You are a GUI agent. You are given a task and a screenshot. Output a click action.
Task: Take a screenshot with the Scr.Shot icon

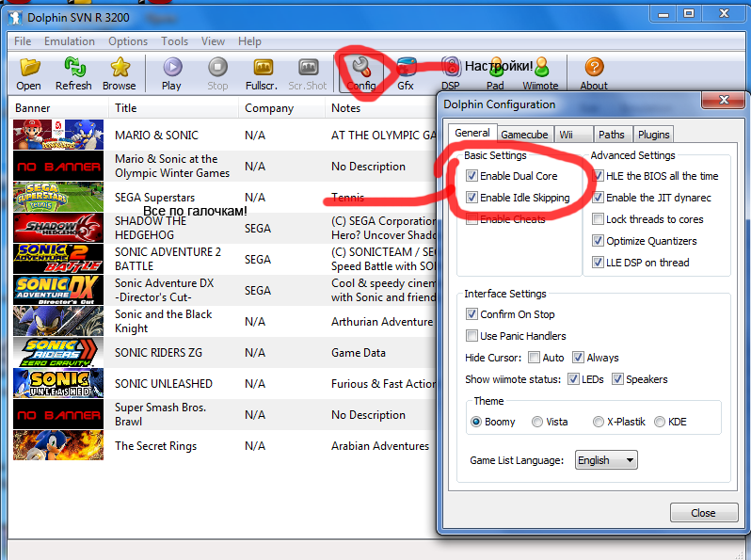pos(308,67)
